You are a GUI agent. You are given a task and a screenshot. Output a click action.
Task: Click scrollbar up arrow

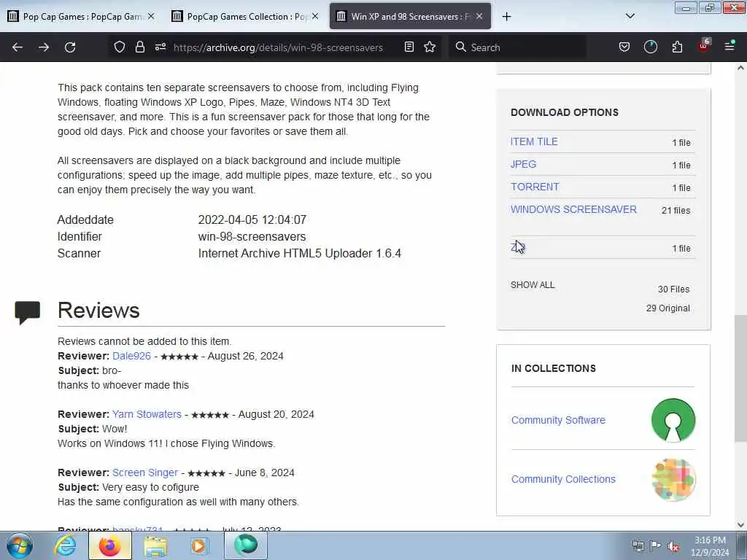click(x=740, y=68)
